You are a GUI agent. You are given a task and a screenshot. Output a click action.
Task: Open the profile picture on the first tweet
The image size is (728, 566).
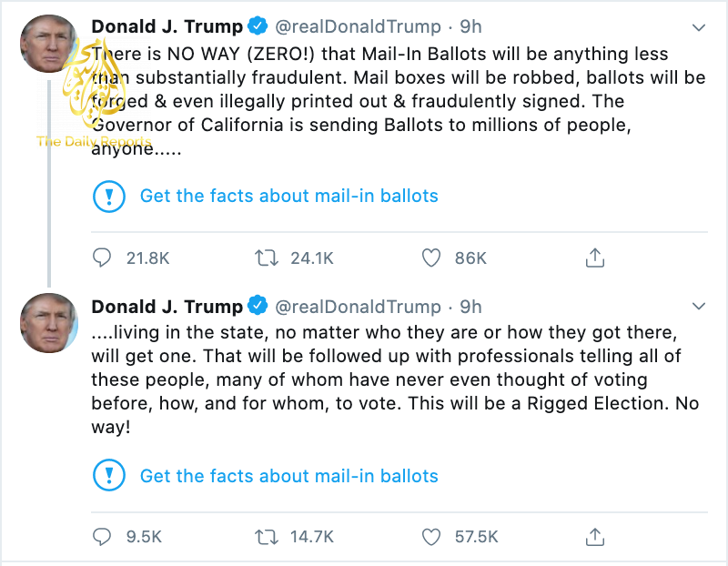pos(48,45)
